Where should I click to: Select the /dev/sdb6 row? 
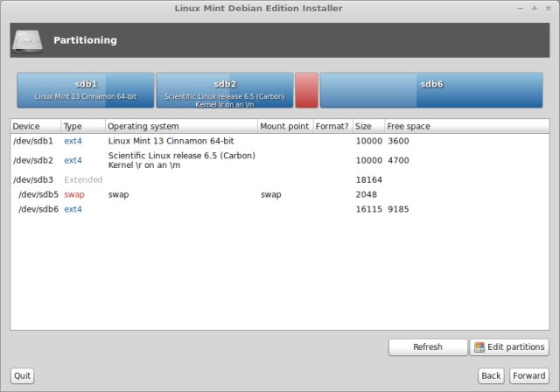280,209
